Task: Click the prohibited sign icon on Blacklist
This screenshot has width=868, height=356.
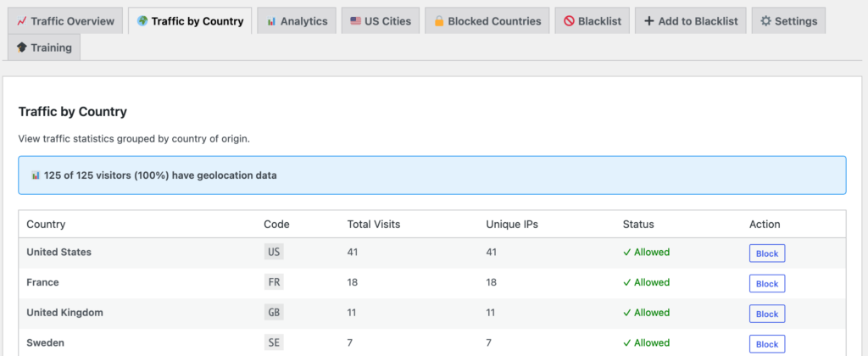Action: [569, 21]
